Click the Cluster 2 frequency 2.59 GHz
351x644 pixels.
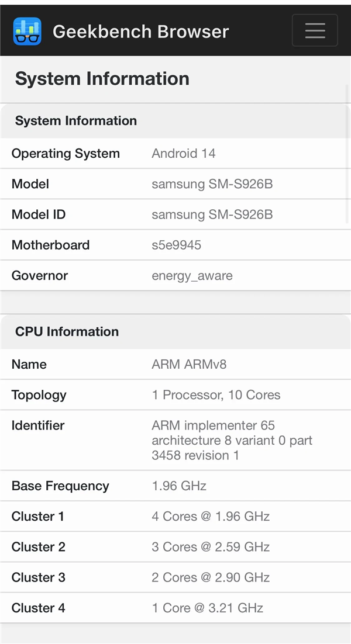211,547
